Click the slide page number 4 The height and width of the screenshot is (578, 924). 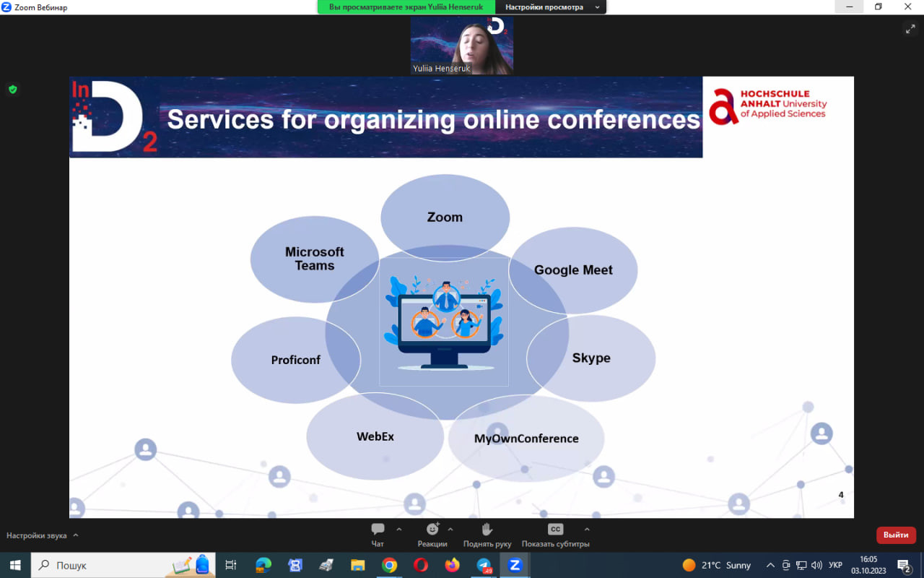click(x=841, y=495)
